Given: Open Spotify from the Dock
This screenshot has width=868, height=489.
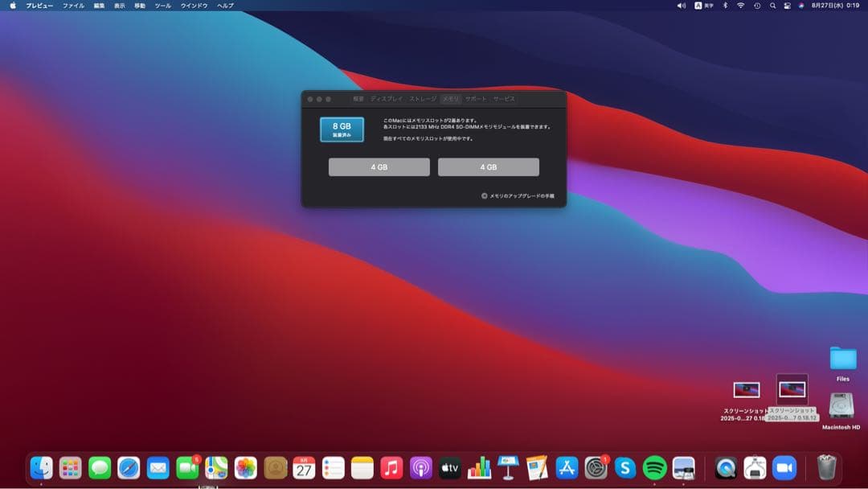Looking at the screenshot, I should (653, 467).
